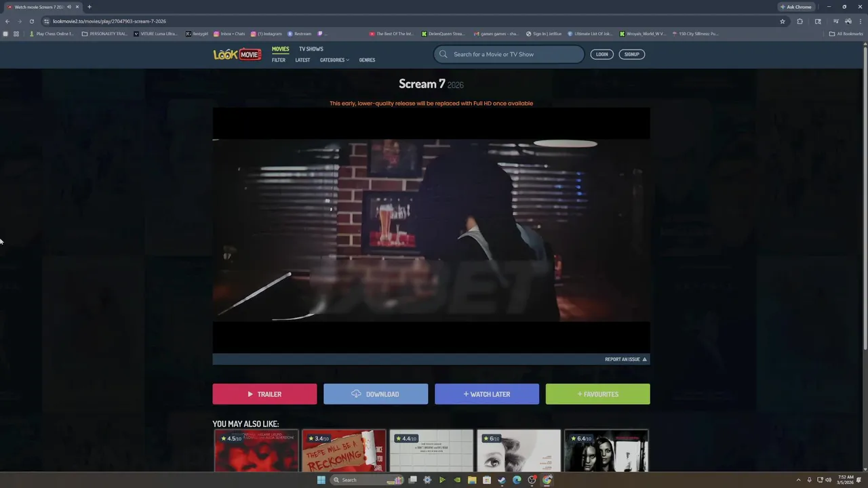Click the LookMovie logo
The image size is (868, 488).
(x=237, y=54)
